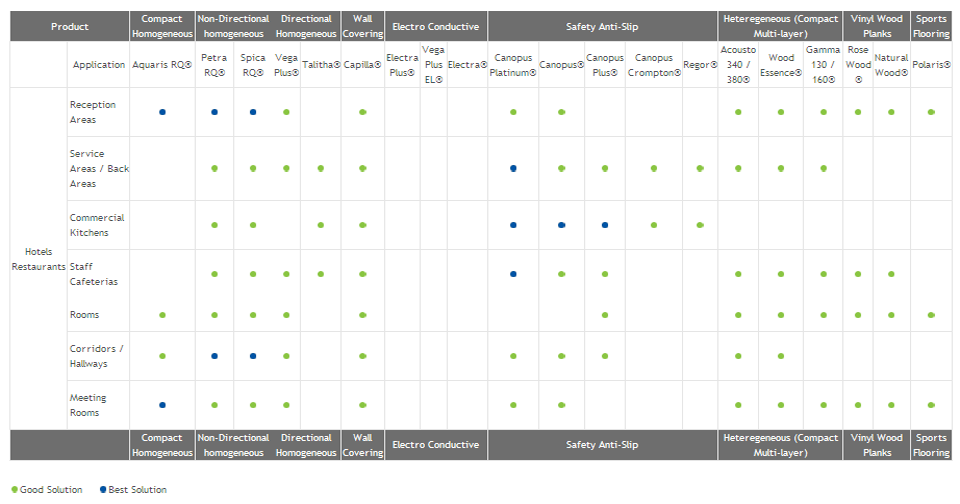The width and height of the screenshot is (960, 504).
Task: Click the Application column label
Action: (x=99, y=65)
